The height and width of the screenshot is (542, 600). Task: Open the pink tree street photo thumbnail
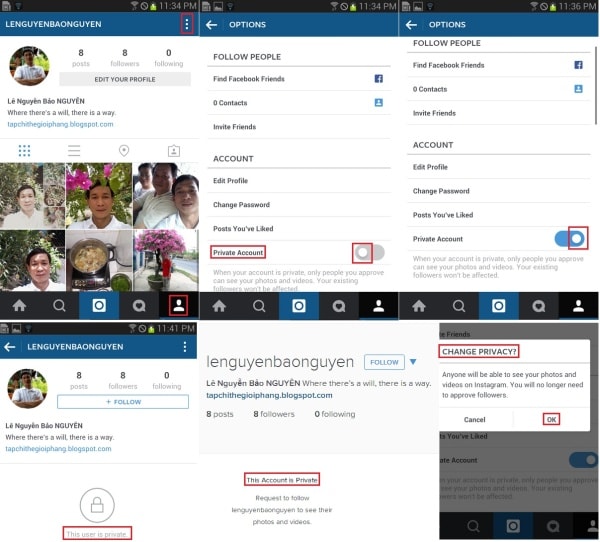tap(166, 260)
